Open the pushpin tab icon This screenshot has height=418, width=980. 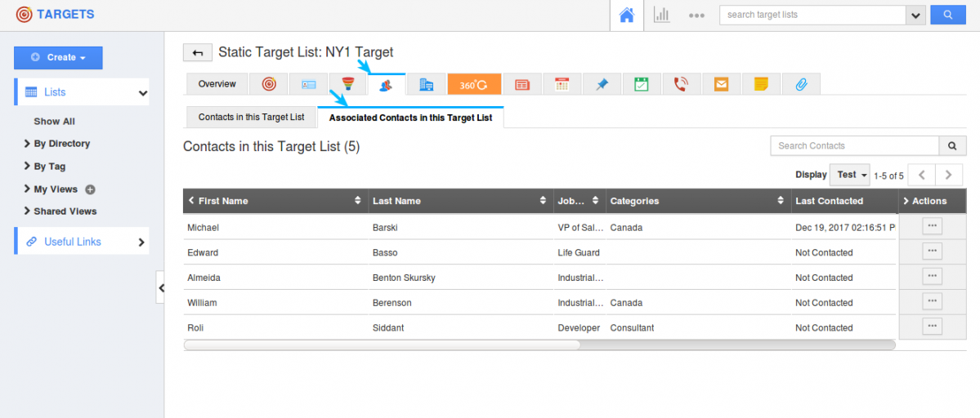pos(602,84)
